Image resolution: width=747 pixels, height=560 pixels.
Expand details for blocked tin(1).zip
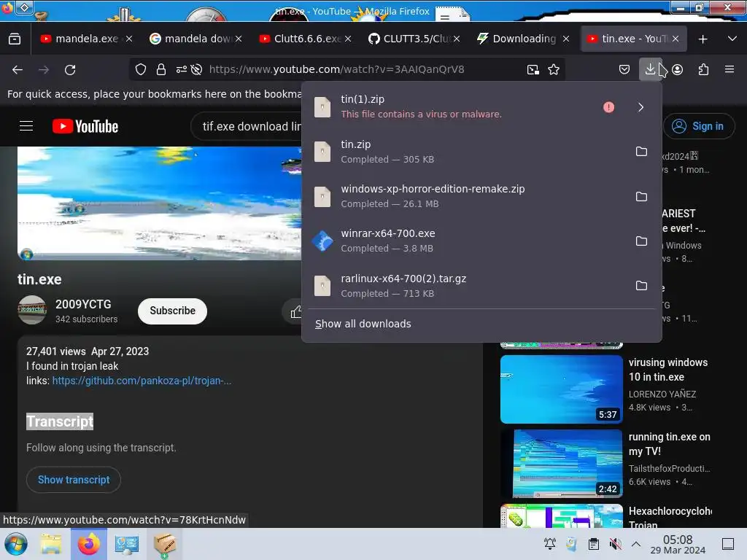point(640,107)
